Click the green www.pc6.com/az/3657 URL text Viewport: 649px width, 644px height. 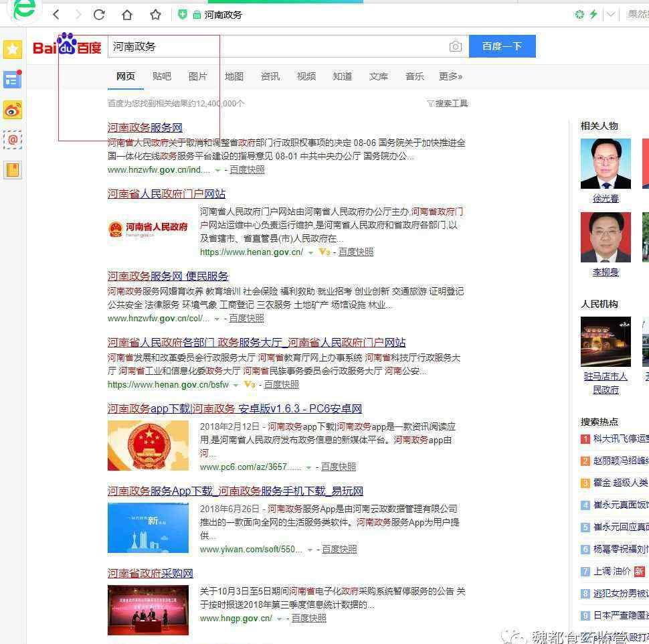point(250,467)
